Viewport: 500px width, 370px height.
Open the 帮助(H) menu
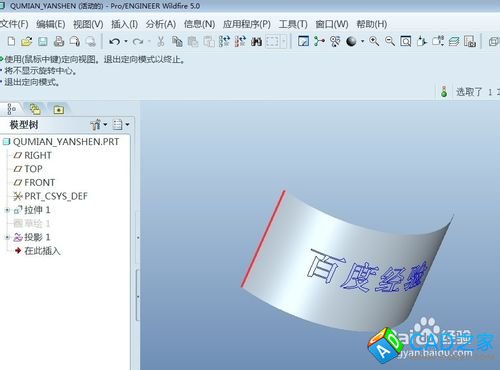[372, 24]
